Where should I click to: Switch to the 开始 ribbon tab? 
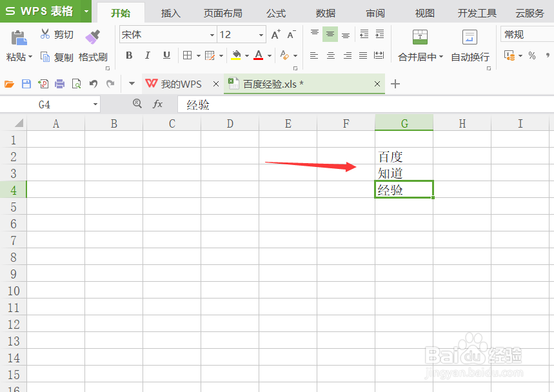(121, 13)
